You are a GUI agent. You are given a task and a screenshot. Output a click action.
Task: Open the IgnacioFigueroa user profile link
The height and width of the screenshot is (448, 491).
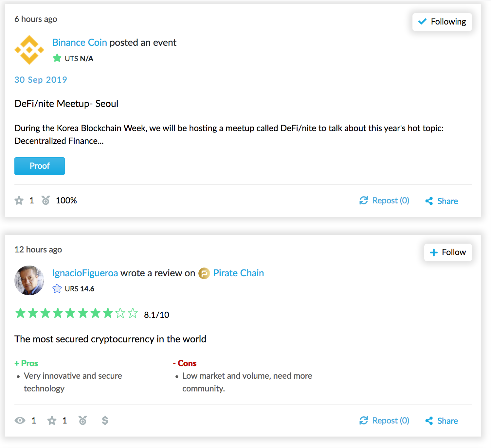(x=85, y=273)
